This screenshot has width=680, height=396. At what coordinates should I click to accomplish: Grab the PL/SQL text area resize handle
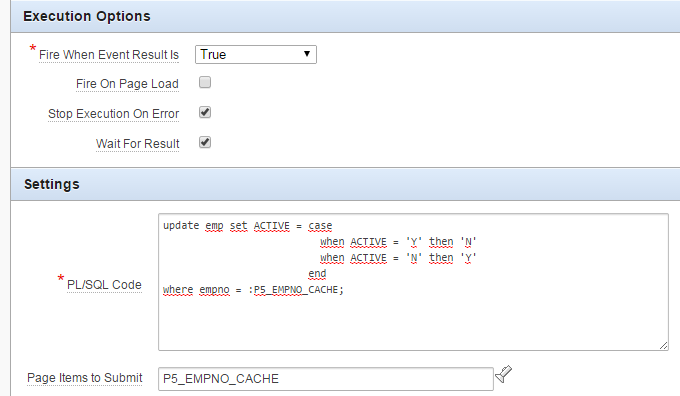[664, 346]
